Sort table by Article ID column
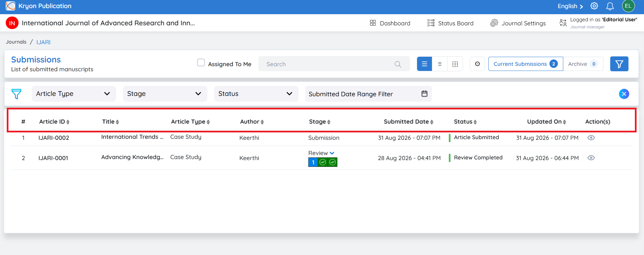The width and height of the screenshot is (644, 255). click(x=54, y=122)
